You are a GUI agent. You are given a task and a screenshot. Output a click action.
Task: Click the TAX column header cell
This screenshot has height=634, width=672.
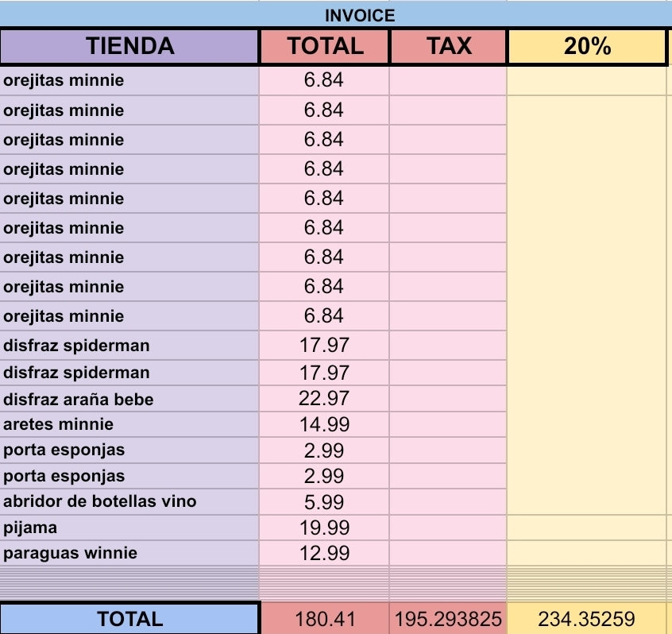point(448,46)
